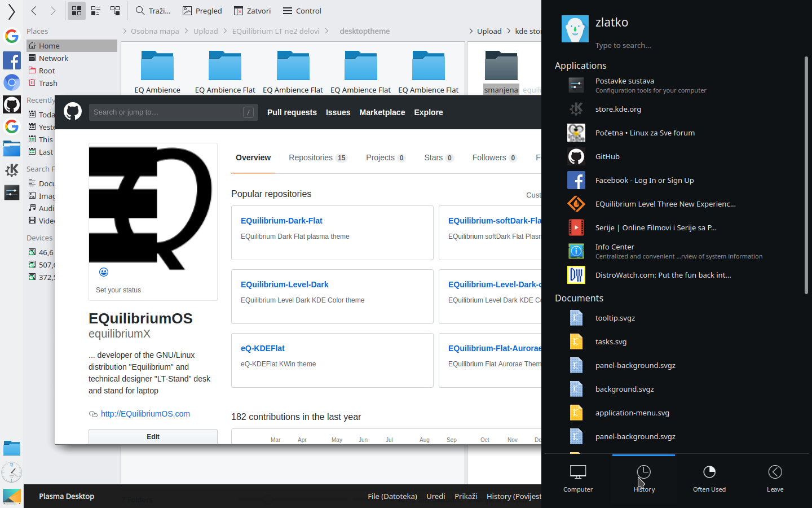Open Pull requests in GitHub header
This screenshot has width=812, height=508.
[x=292, y=112]
